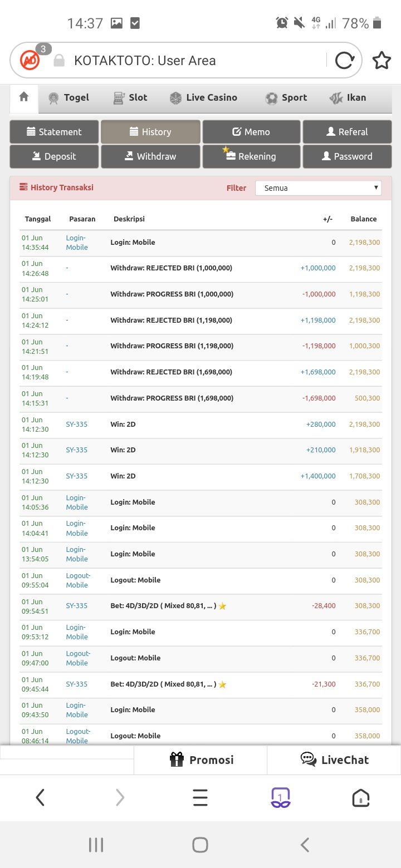The image size is (401, 868).
Task: Open the Live Casino tab
Action: [204, 98]
